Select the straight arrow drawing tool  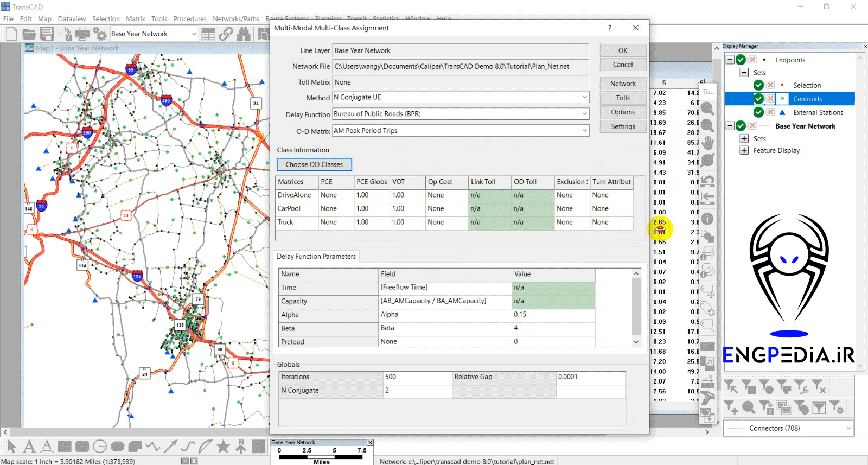pos(170,447)
